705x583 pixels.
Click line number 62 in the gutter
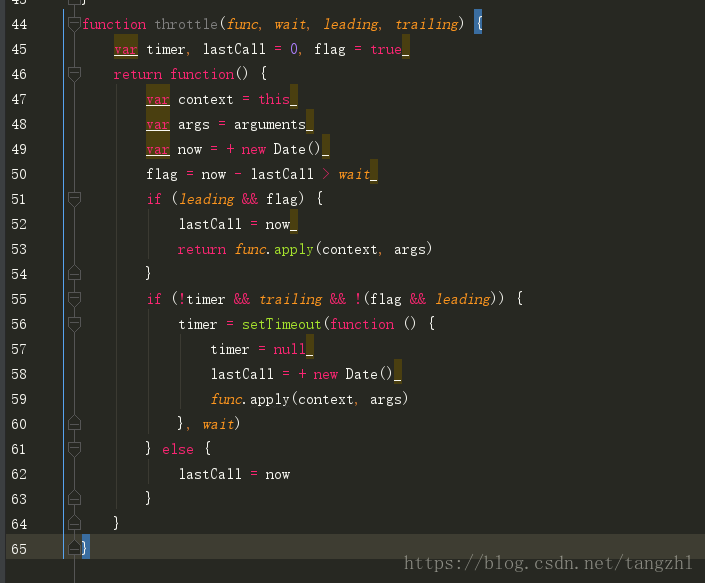[19, 474]
